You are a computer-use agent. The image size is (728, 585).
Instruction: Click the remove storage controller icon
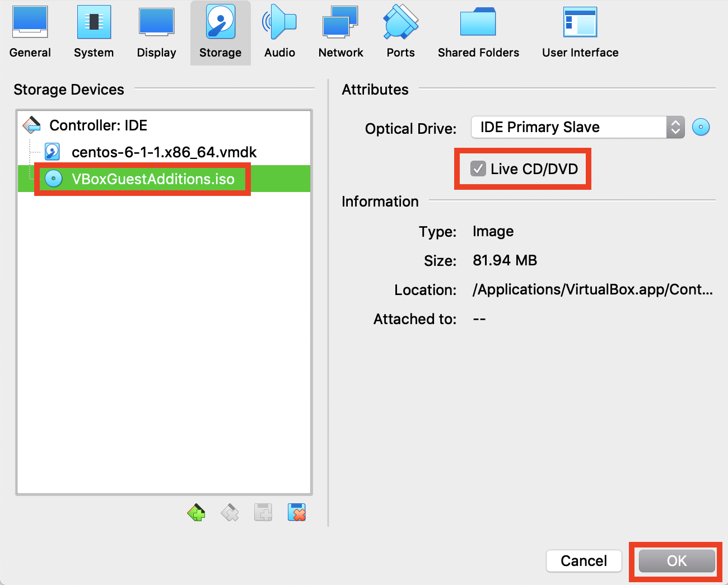(230, 512)
